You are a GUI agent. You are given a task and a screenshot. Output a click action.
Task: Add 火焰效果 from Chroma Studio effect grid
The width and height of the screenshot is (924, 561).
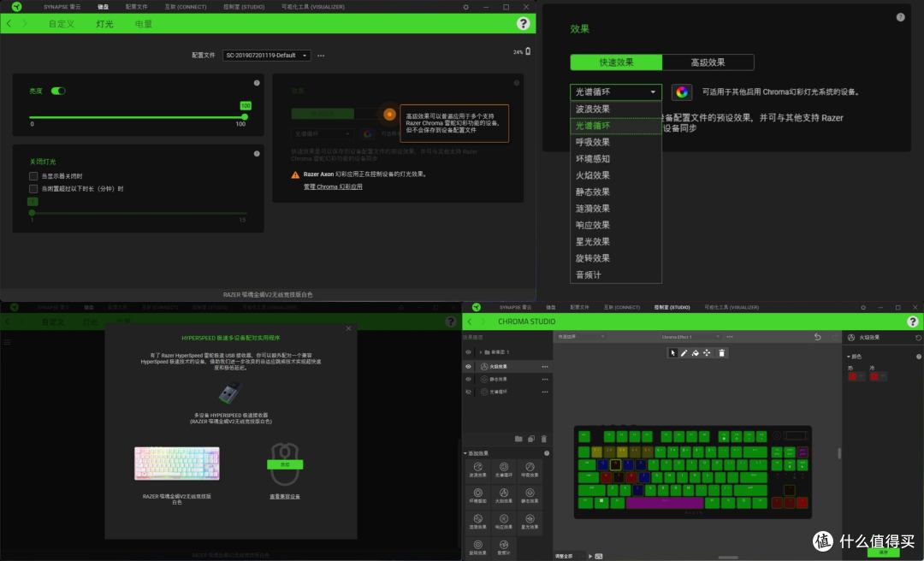coord(504,496)
